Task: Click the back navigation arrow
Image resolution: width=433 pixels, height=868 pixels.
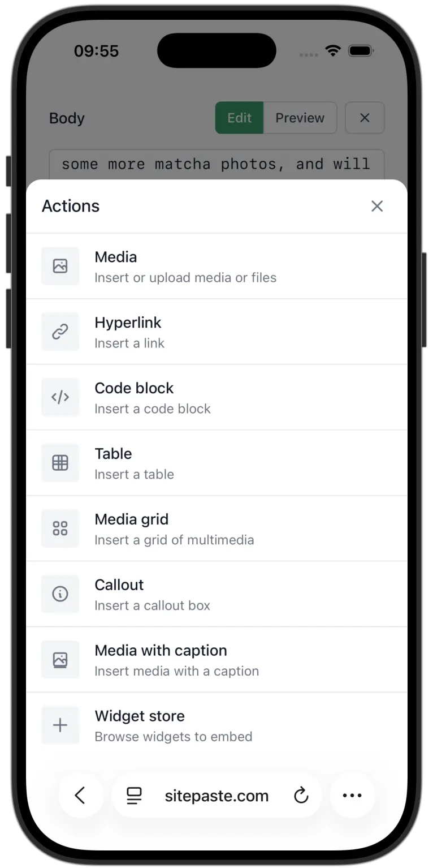Action: 81,795
